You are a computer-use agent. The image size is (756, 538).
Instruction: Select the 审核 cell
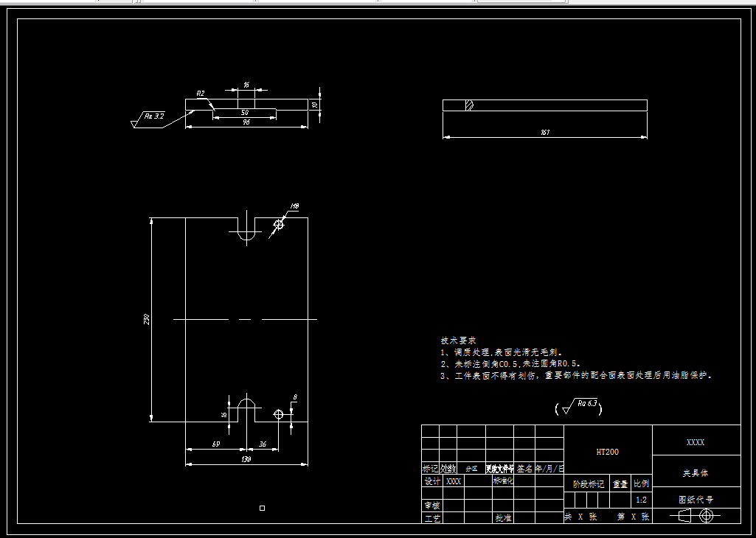(432, 506)
